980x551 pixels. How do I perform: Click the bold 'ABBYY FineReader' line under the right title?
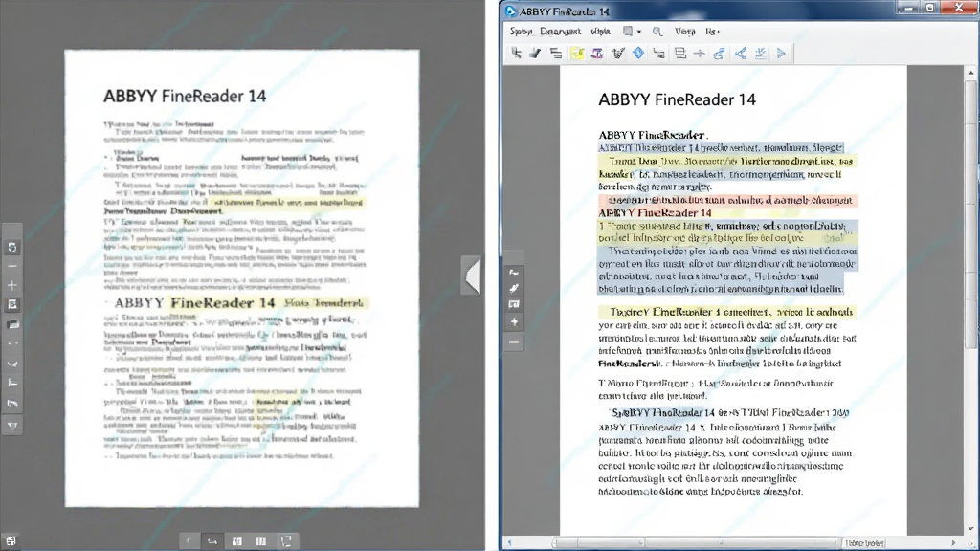tap(652, 135)
